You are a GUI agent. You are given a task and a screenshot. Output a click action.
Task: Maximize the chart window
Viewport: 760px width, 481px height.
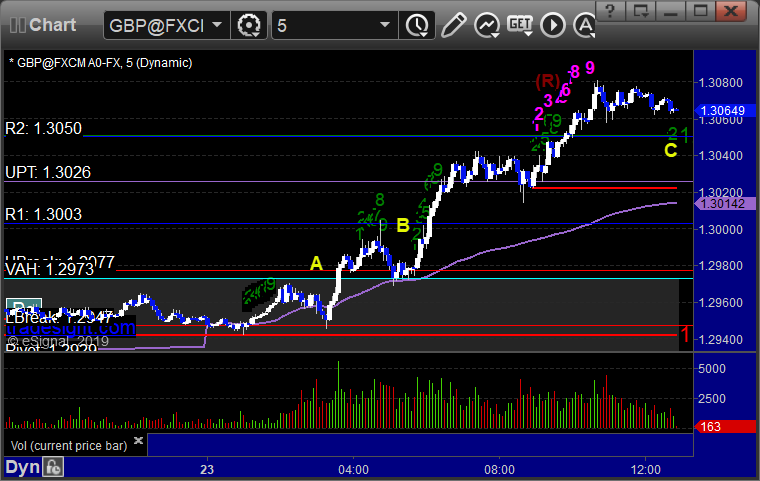tap(700, 11)
